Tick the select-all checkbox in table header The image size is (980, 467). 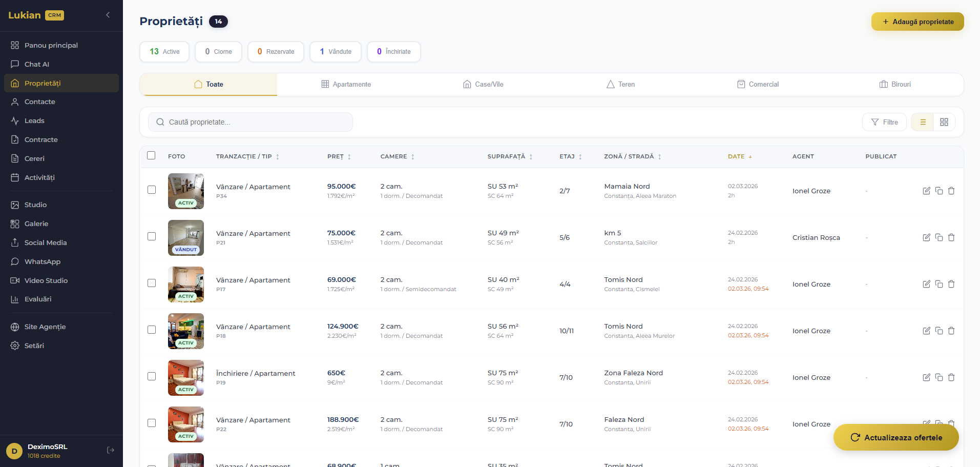[x=151, y=156]
